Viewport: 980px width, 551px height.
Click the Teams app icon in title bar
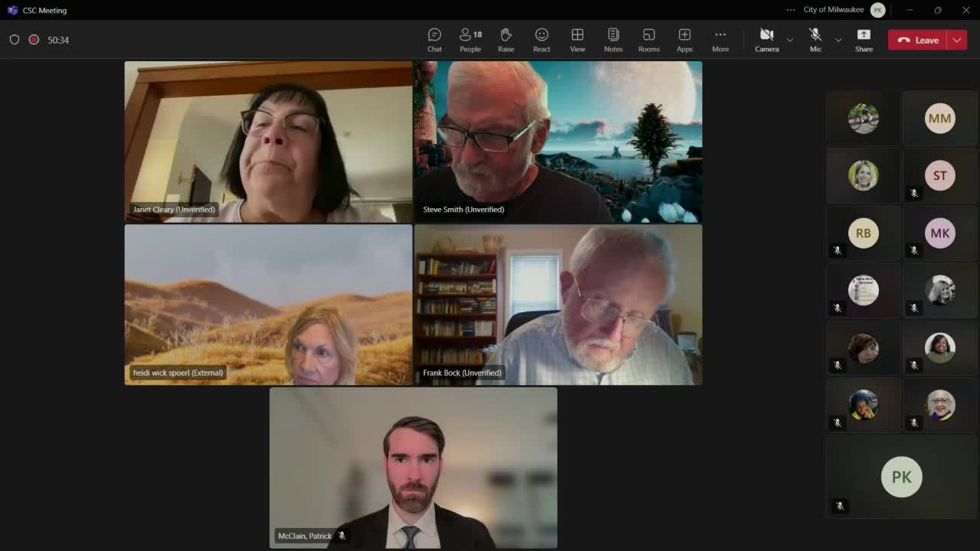12,10
